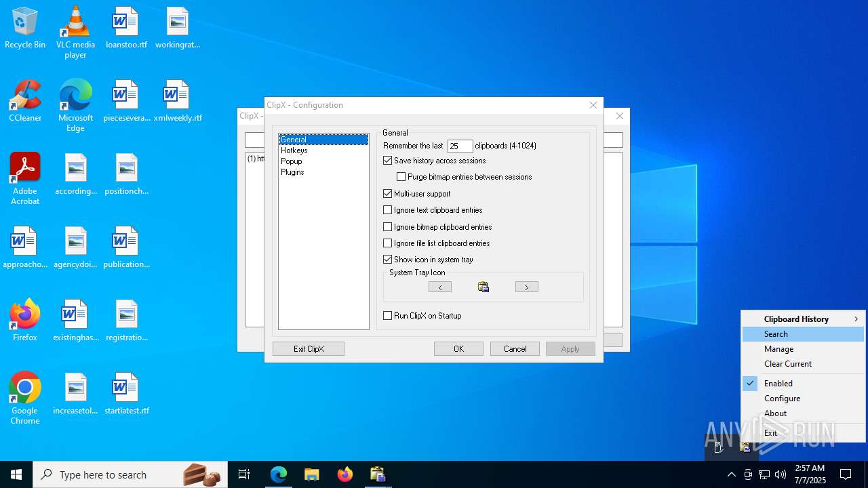
Task: Open File Explorer from the taskbar
Action: click(311, 474)
